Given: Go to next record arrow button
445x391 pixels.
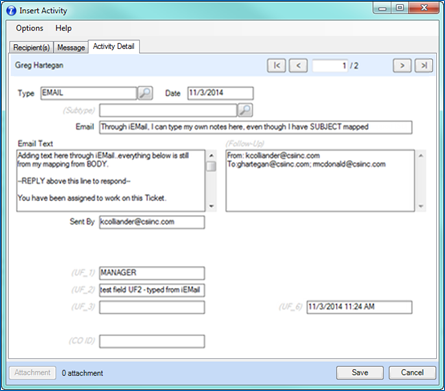Looking at the screenshot, I should pos(402,66).
